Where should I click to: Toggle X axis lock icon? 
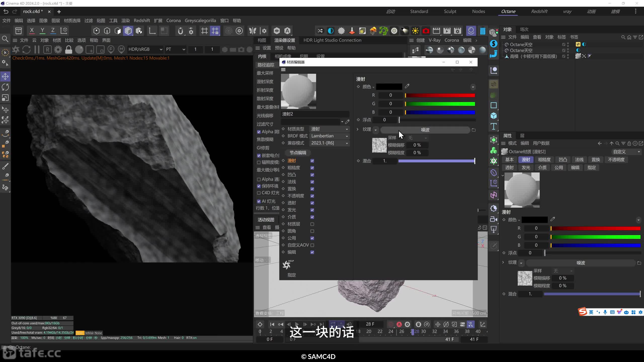32,31
